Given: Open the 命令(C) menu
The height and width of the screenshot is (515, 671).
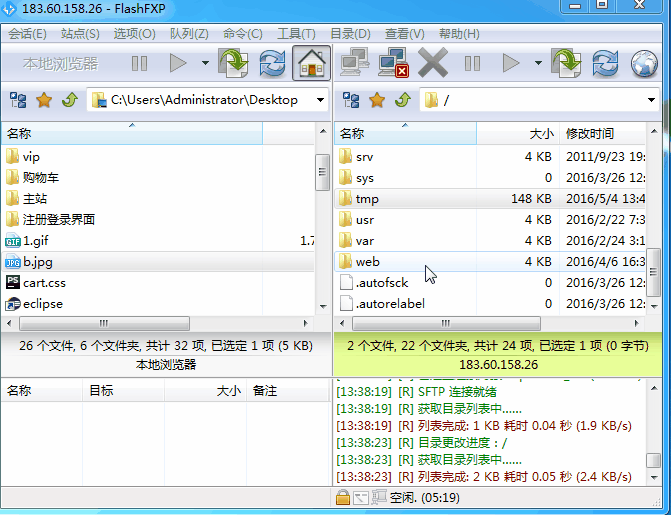Looking at the screenshot, I should [x=243, y=34].
